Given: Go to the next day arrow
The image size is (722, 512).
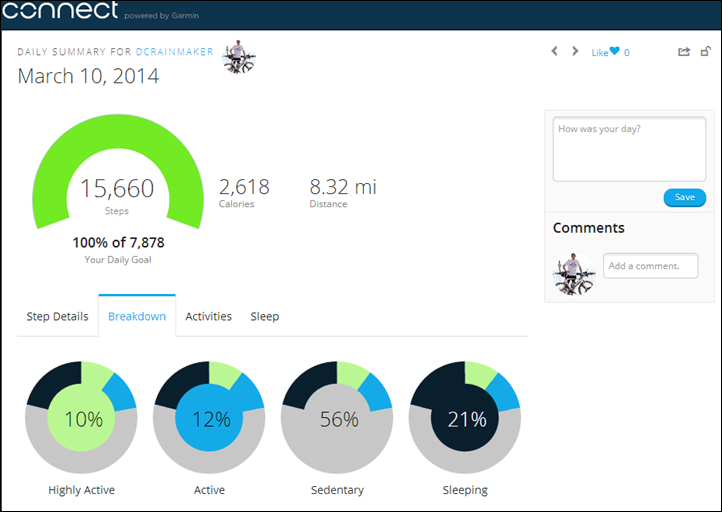Looking at the screenshot, I should 575,51.
